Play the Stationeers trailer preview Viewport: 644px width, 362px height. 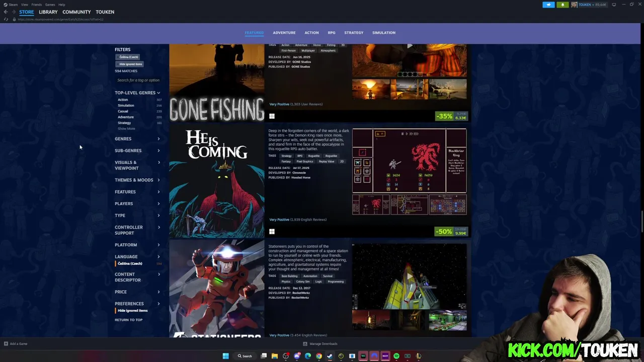tap(410, 276)
